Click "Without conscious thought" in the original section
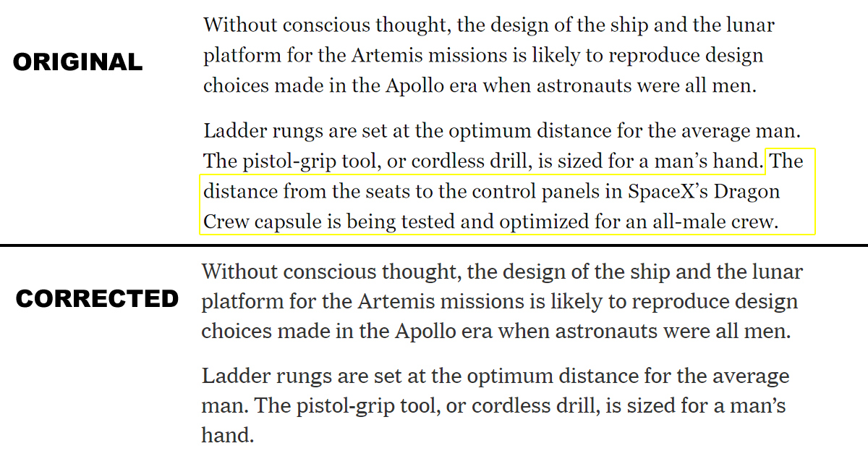This screenshot has height=459, width=868. click(x=329, y=25)
